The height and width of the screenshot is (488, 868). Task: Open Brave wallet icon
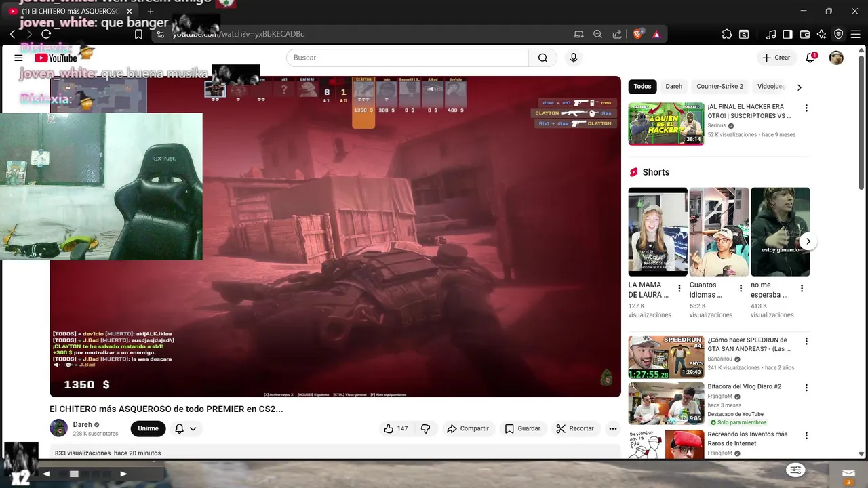pos(805,34)
